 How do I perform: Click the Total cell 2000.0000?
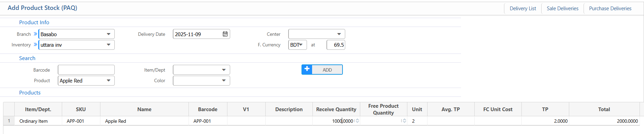click(604, 121)
